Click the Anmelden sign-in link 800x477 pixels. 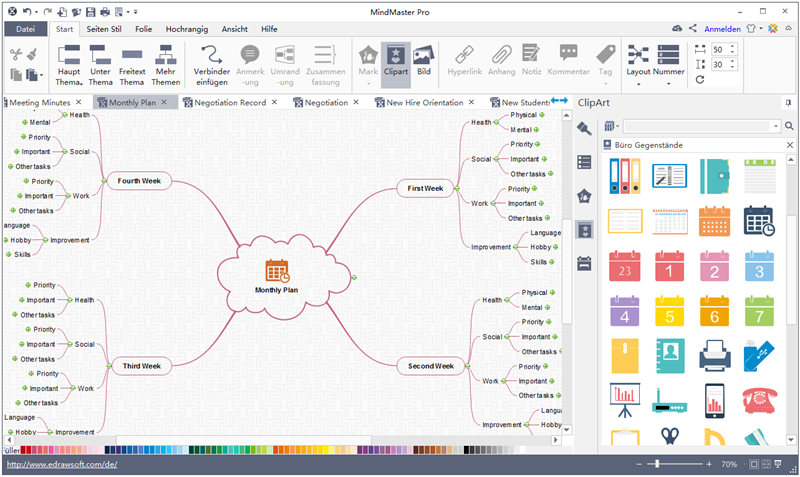point(722,29)
